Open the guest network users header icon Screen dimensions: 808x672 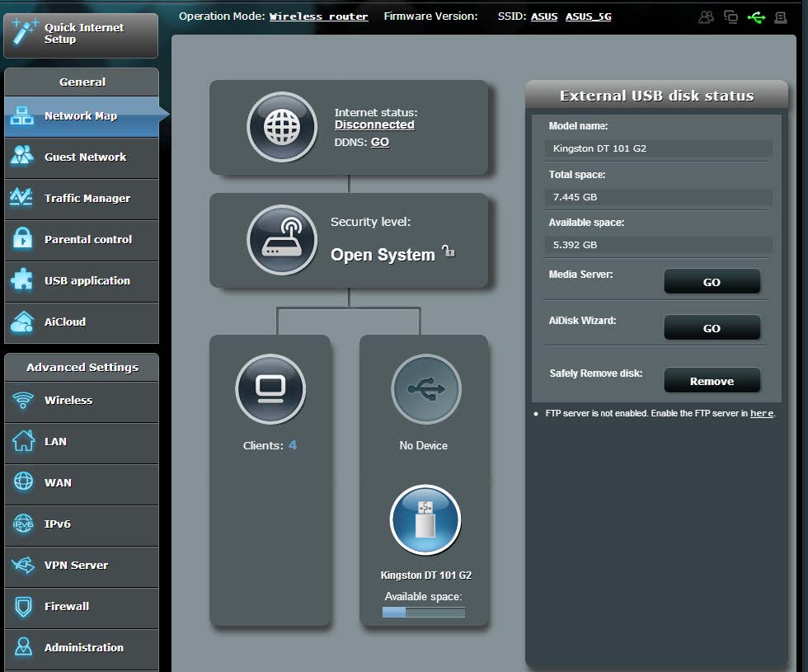coord(706,17)
